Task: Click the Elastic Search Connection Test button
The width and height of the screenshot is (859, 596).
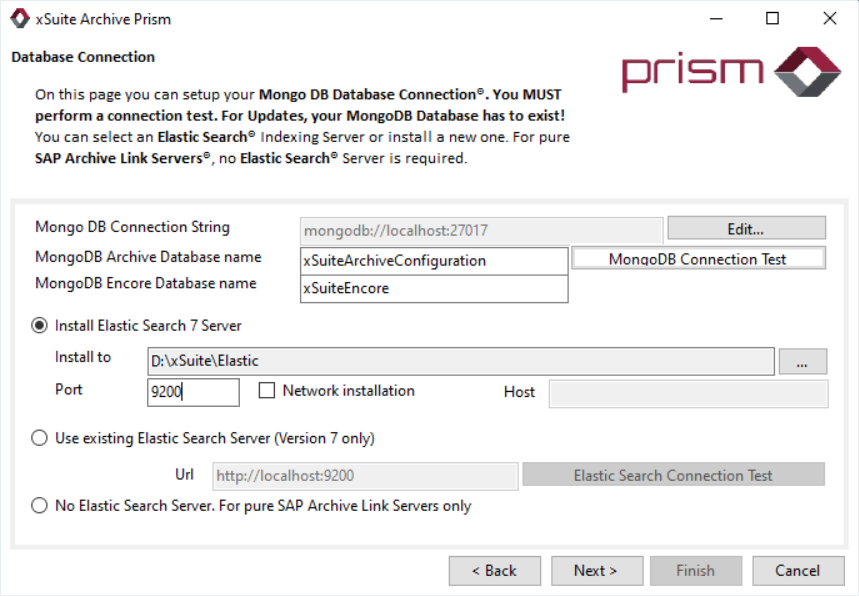Action: pos(673,475)
